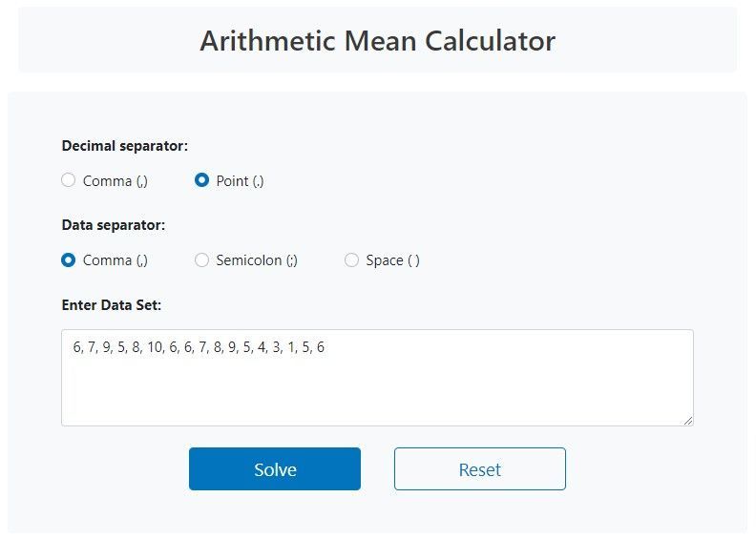The image size is (756, 539).
Task: Click the 'Decimal separator:' label
Action: [125, 146]
